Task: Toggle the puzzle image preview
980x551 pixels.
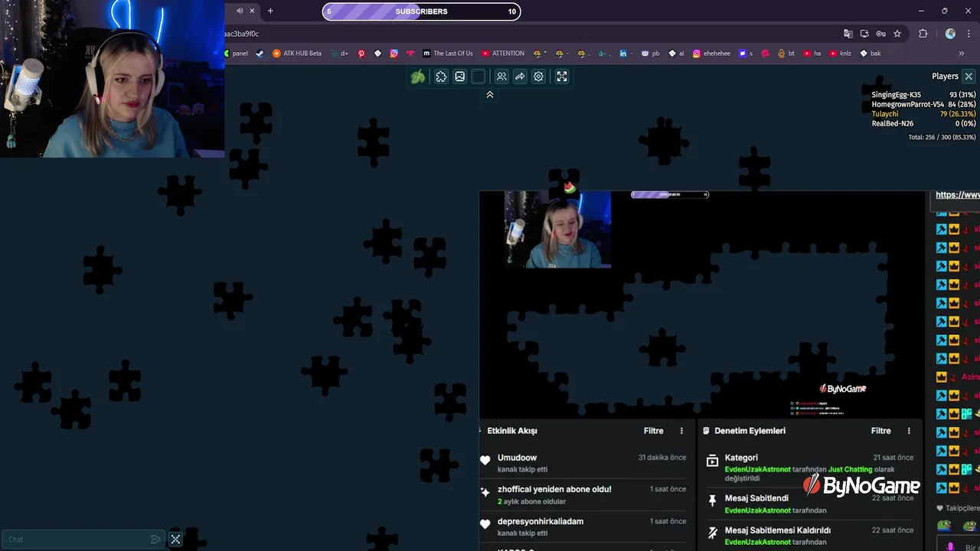Action: click(459, 77)
